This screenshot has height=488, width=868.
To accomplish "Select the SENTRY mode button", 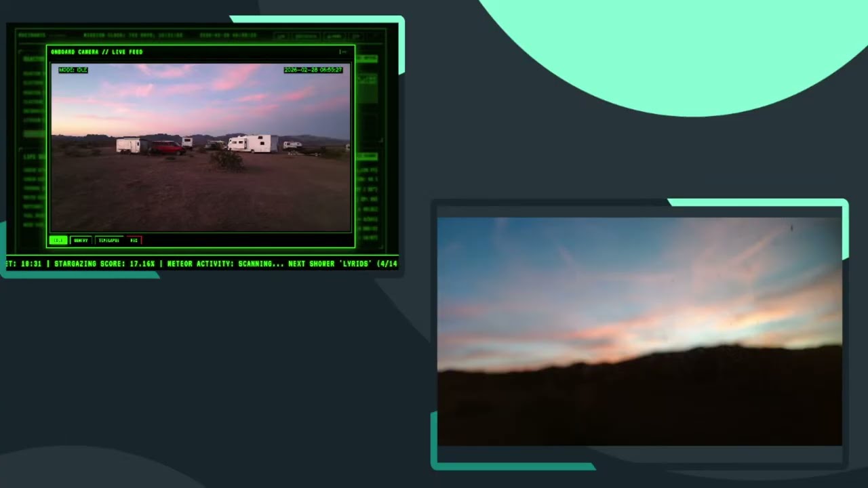I will click(x=81, y=240).
